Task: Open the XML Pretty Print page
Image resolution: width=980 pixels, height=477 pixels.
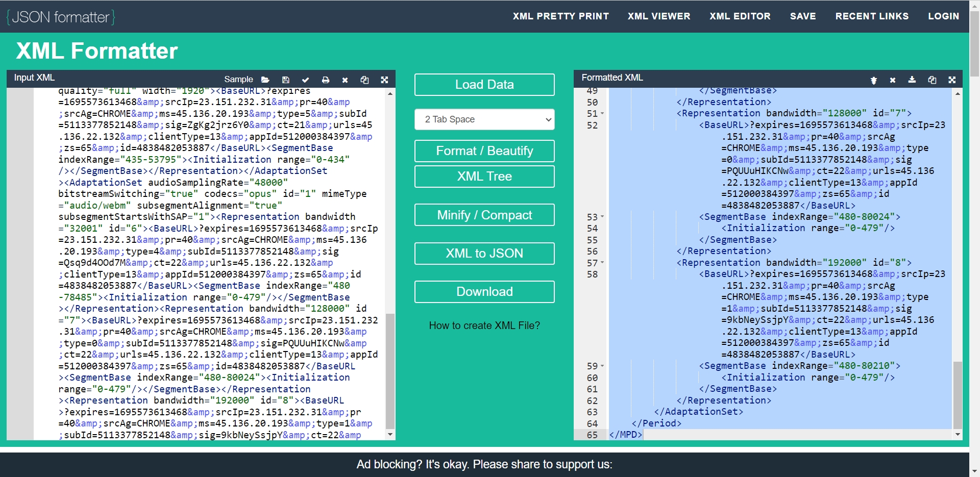Action: pyautogui.click(x=561, y=16)
